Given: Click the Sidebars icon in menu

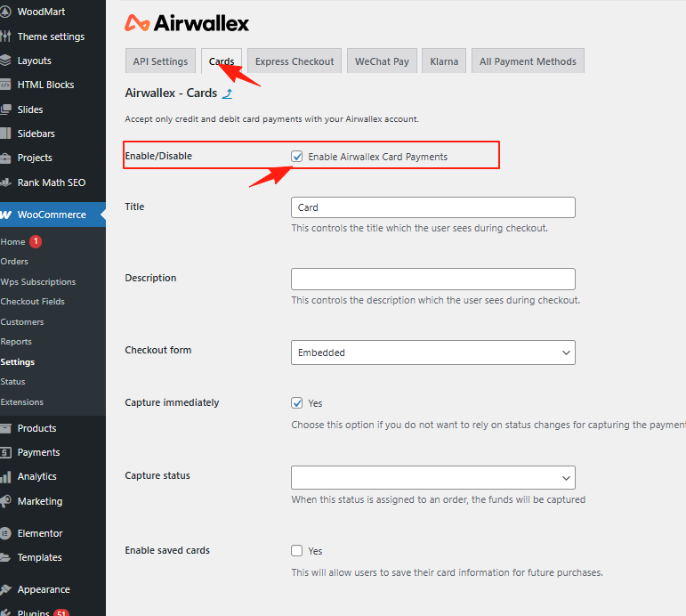Looking at the screenshot, I should click(4, 134).
